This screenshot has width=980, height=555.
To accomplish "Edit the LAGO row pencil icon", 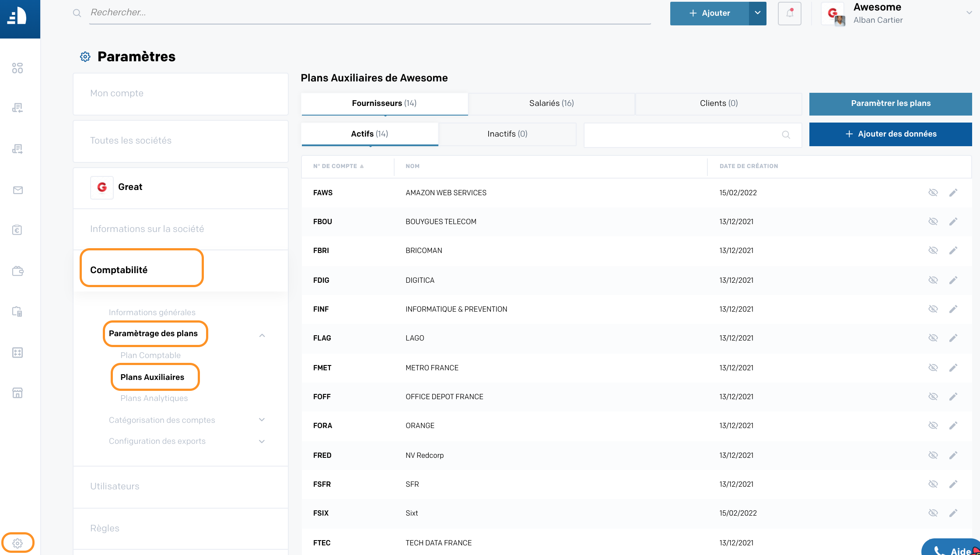I will [953, 338].
